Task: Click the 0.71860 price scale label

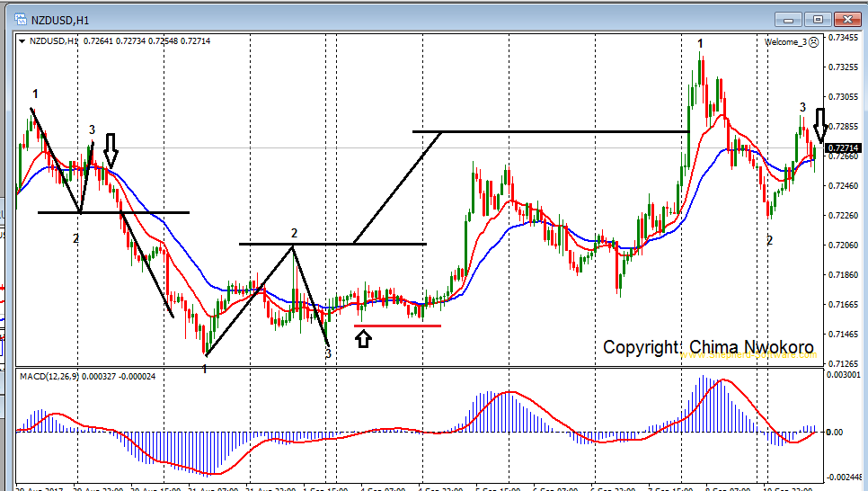Action: (x=843, y=275)
